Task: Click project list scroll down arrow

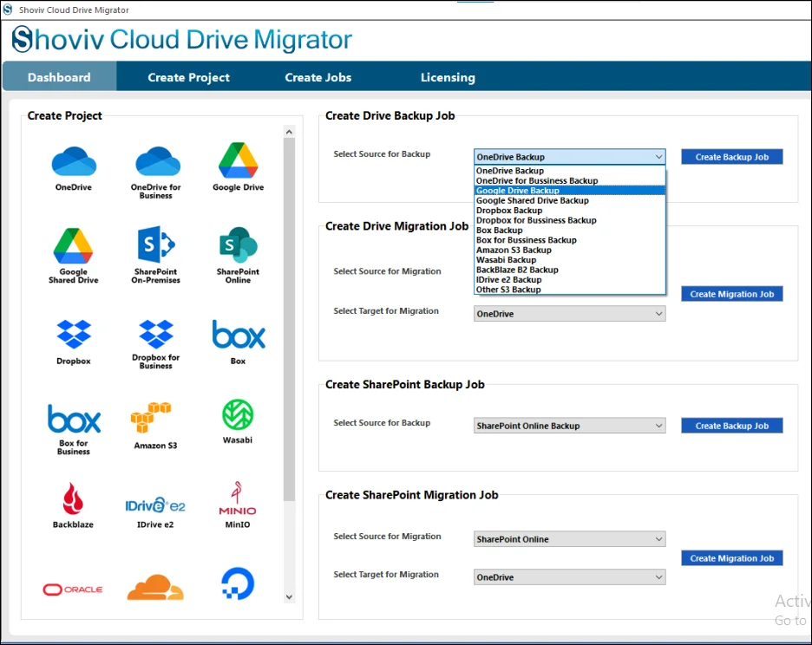Action: click(289, 596)
